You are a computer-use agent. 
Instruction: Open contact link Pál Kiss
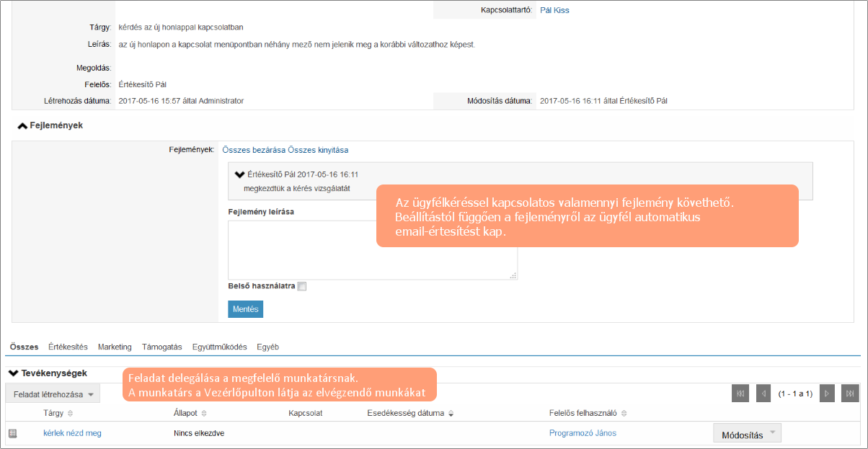[554, 10]
